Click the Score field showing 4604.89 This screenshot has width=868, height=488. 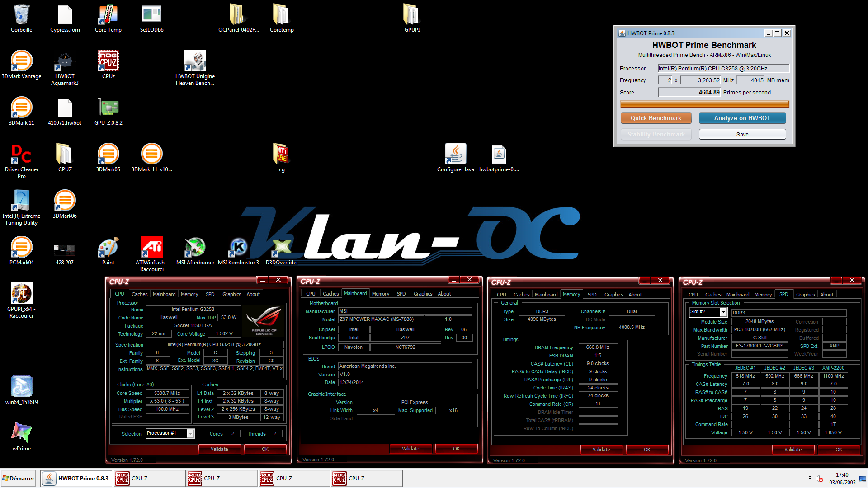pos(689,92)
